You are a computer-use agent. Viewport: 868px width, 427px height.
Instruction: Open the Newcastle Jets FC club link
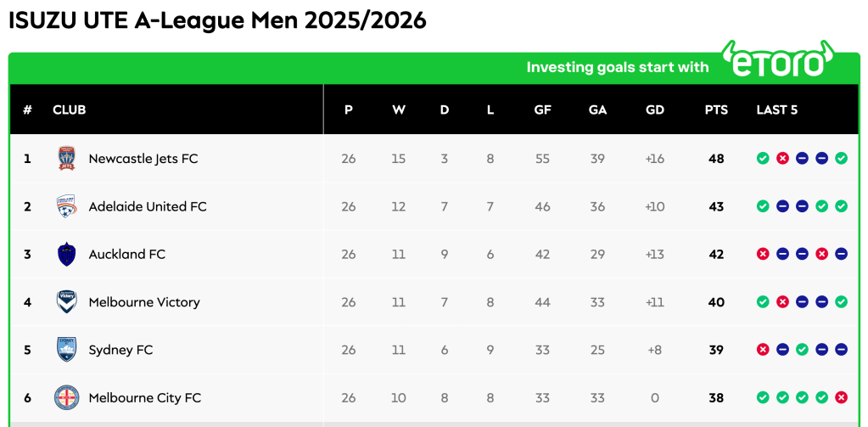coord(143,159)
